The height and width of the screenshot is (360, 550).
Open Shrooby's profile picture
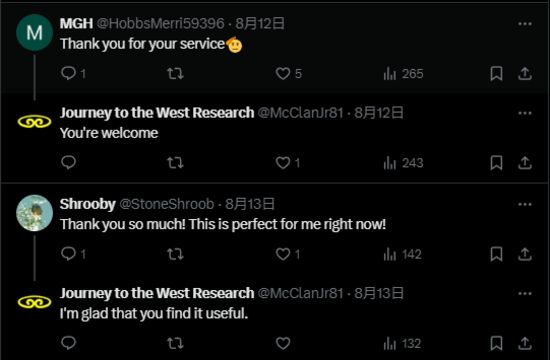34,213
